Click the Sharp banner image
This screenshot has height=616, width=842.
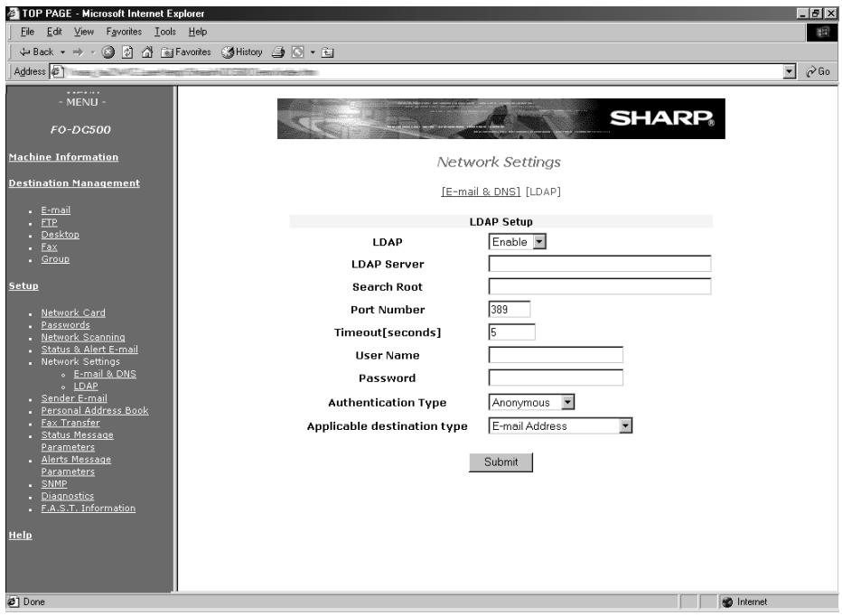tap(501, 118)
